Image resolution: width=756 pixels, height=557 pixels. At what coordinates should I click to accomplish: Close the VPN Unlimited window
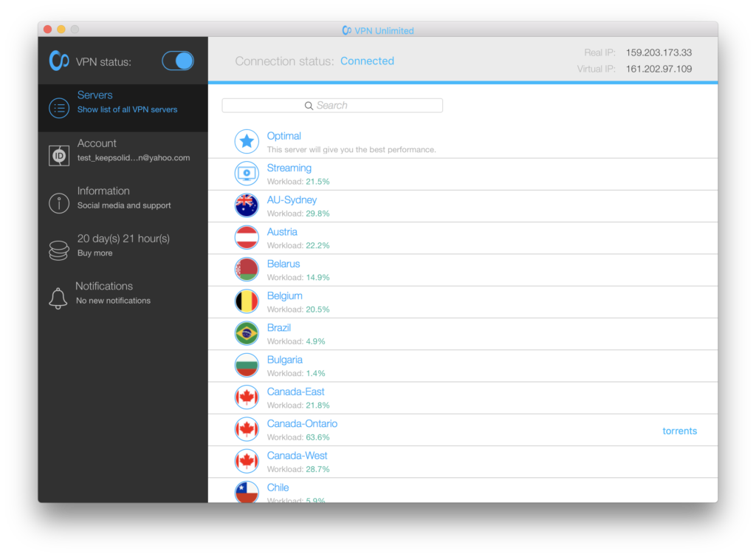point(48,30)
